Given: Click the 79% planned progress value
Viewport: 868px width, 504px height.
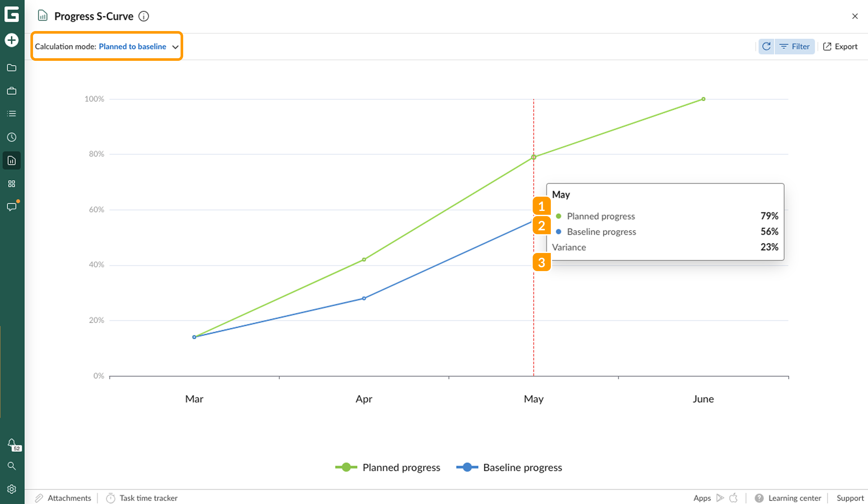Looking at the screenshot, I should [770, 216].
